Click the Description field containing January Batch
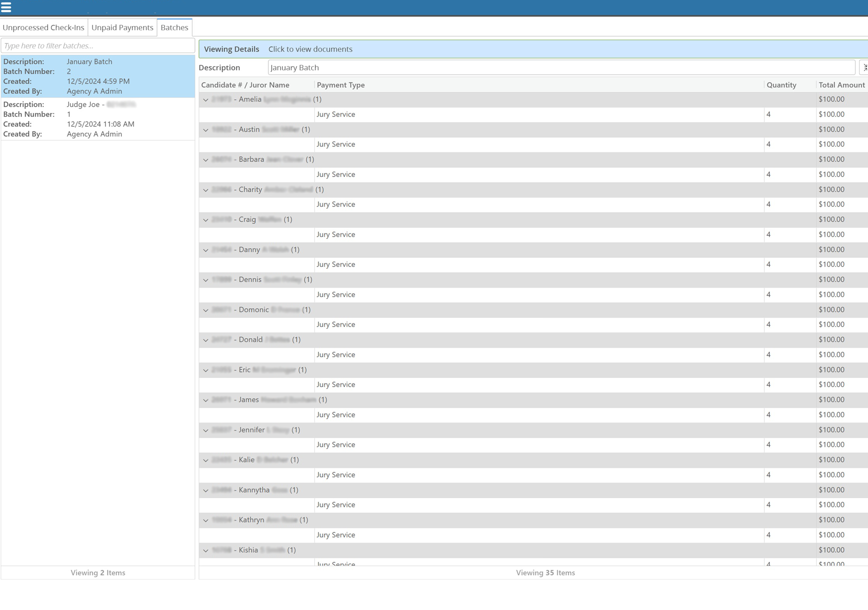Screen dimensions: 868x610 pyautogui.click(x=561, y=68)
